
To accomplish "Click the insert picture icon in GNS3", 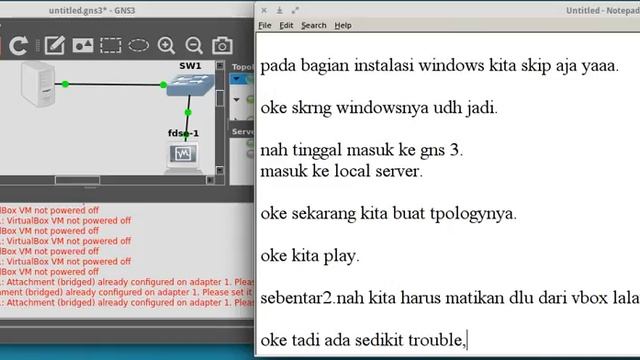I will coord(83,45).
